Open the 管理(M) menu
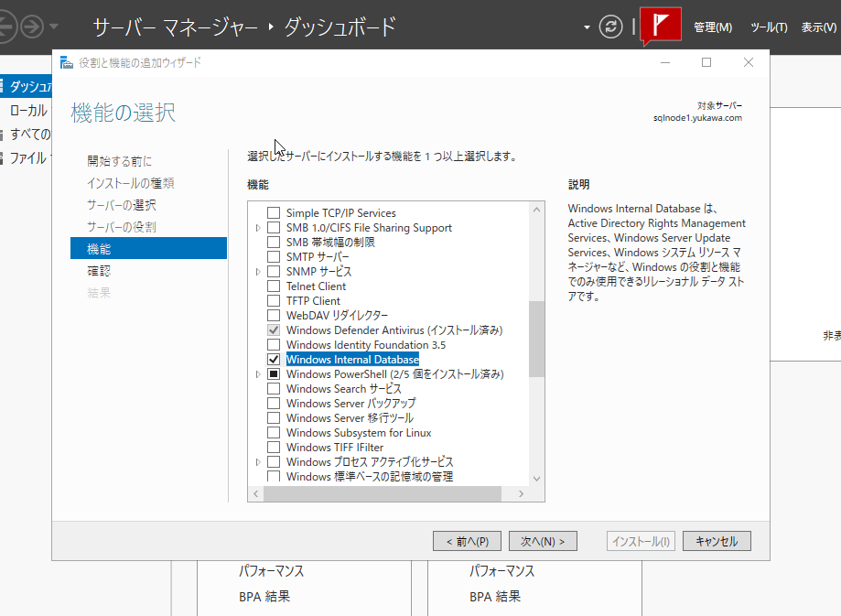The image size is (841, 616). (x=712, y=27)
